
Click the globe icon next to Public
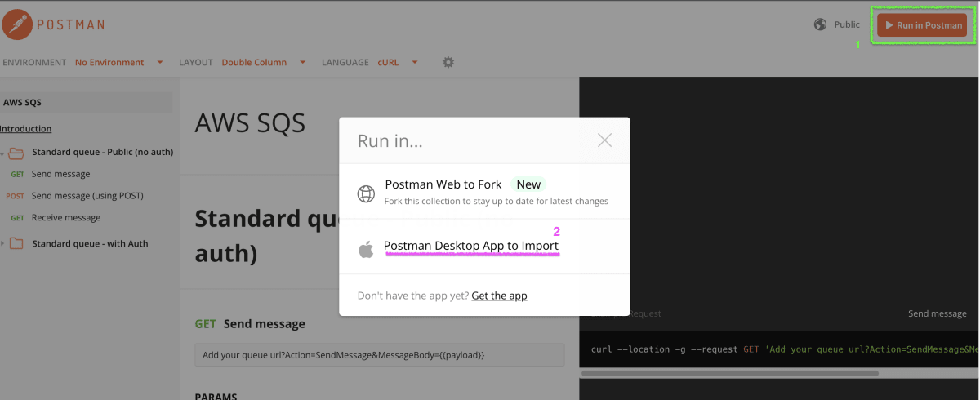(x=821, y=24)
